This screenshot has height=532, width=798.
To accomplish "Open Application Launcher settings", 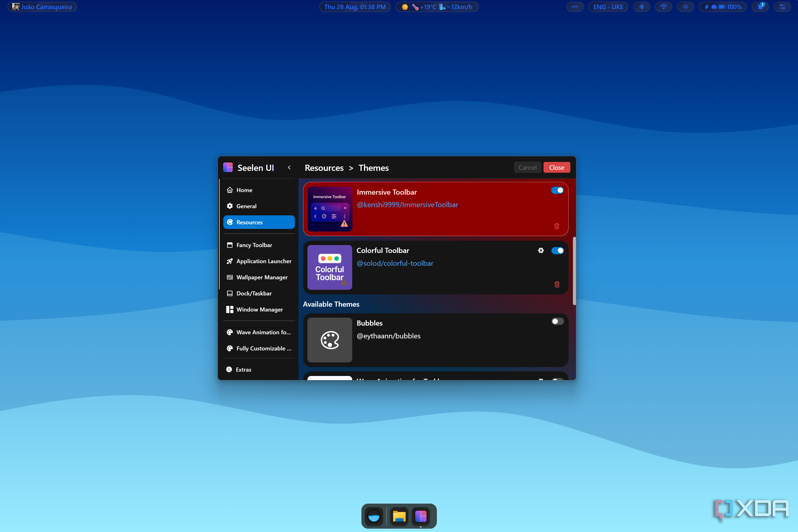I will click(259, 261).
